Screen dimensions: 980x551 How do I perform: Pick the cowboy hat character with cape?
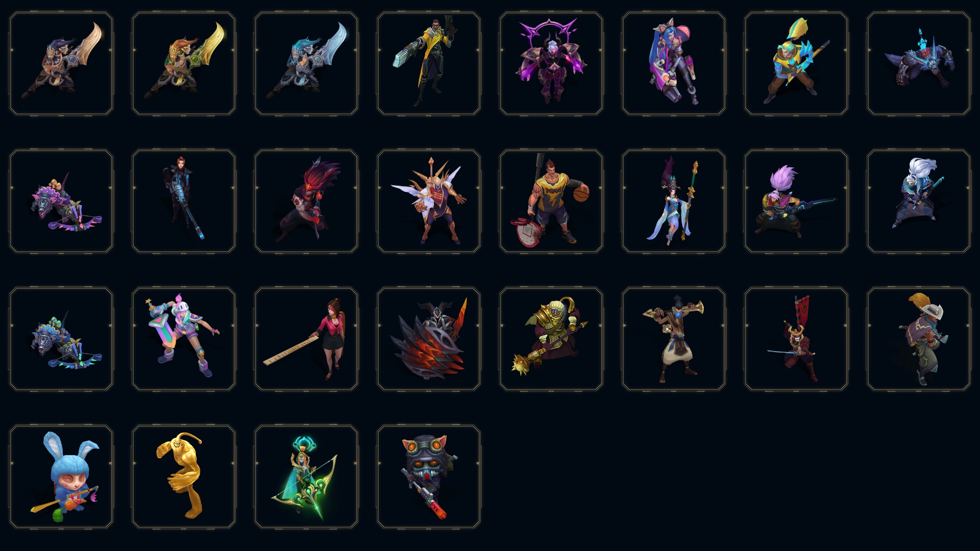919,339
